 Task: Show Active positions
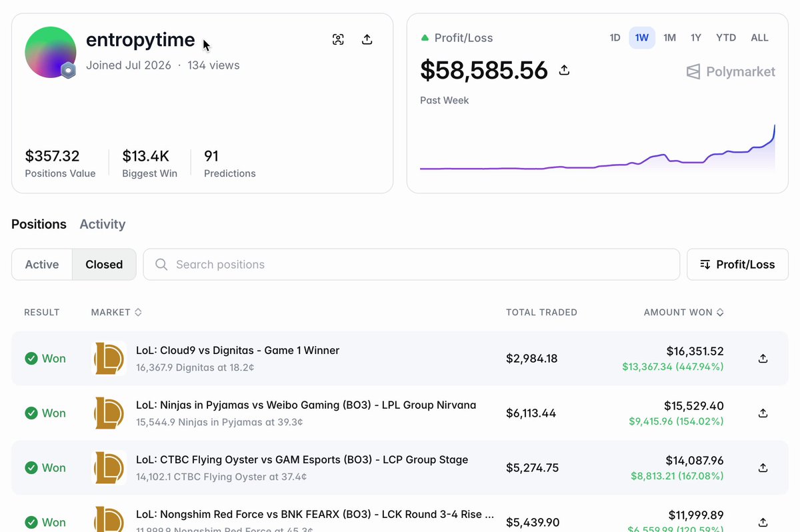pyautogui.click(x=42, y=265)
